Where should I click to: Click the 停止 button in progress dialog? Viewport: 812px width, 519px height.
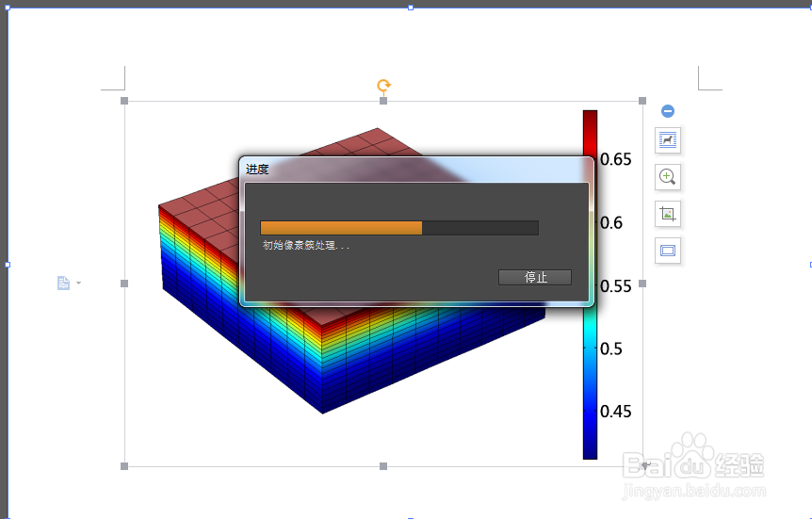click(x=535, y=277)
